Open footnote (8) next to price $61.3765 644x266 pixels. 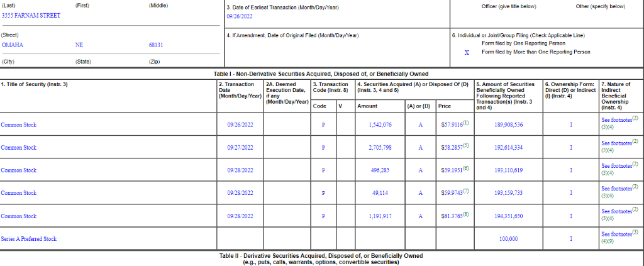pos(466,214)
